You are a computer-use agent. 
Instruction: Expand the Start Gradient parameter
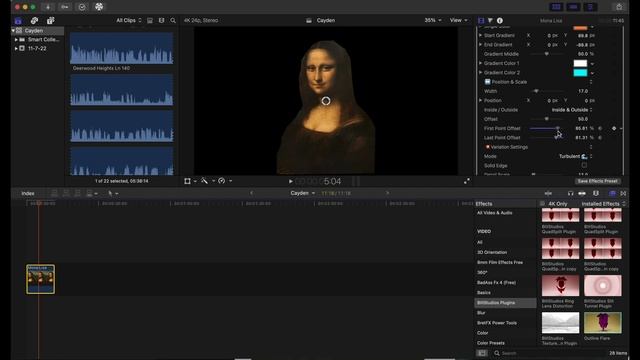(x=480, y=36)
